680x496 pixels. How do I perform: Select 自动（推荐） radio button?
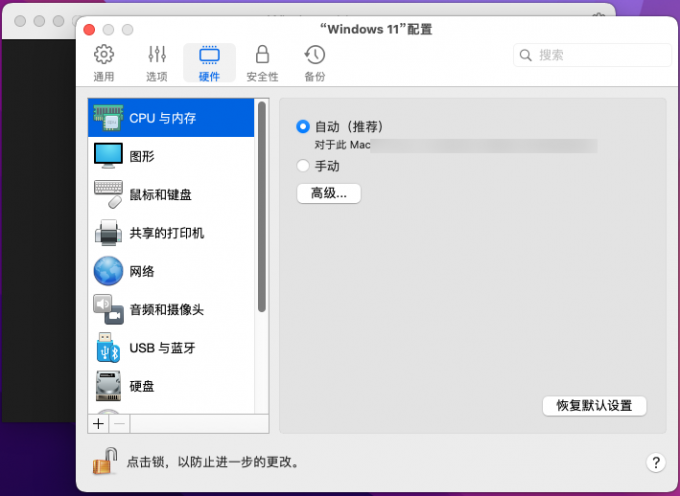[303, 127]
